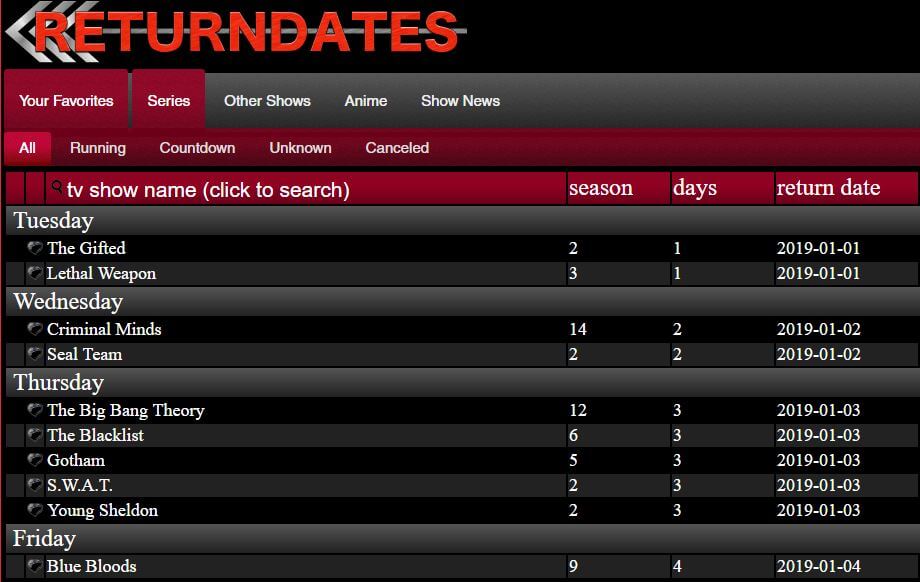The image size is (920, 582).
Task: Click Blue Bloods days value 4
Action: [677, 566]
